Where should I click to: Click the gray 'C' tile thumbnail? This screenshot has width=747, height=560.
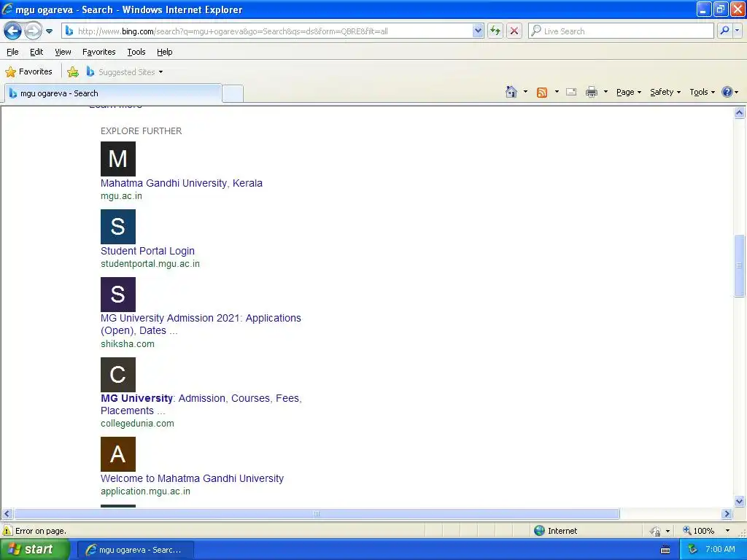tap(118, 375)
